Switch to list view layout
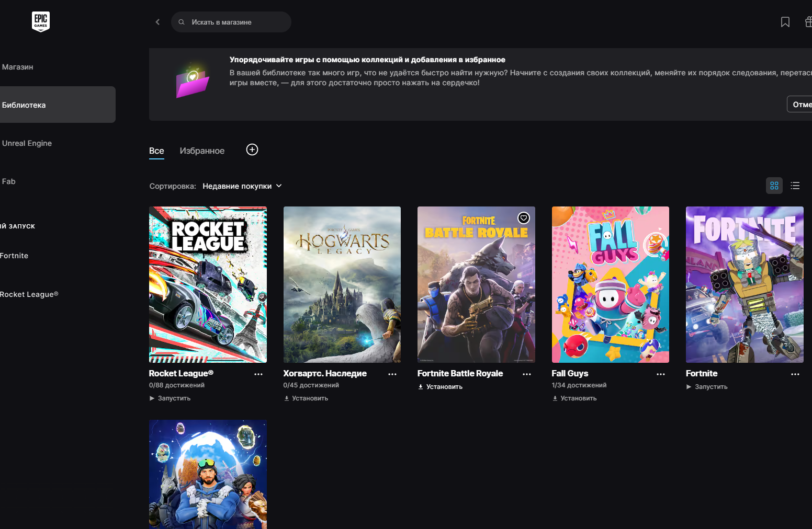Screen dimensions: 812x529 (x=795, y=186)
